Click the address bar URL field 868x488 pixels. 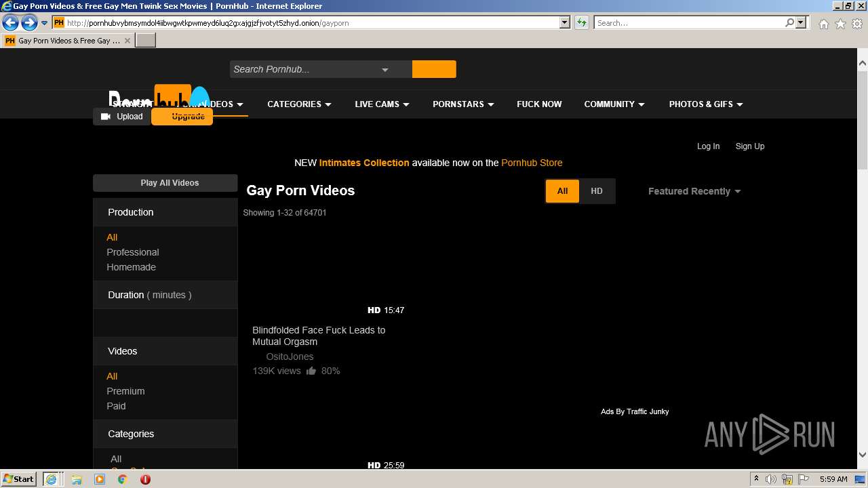coord(312,23)
